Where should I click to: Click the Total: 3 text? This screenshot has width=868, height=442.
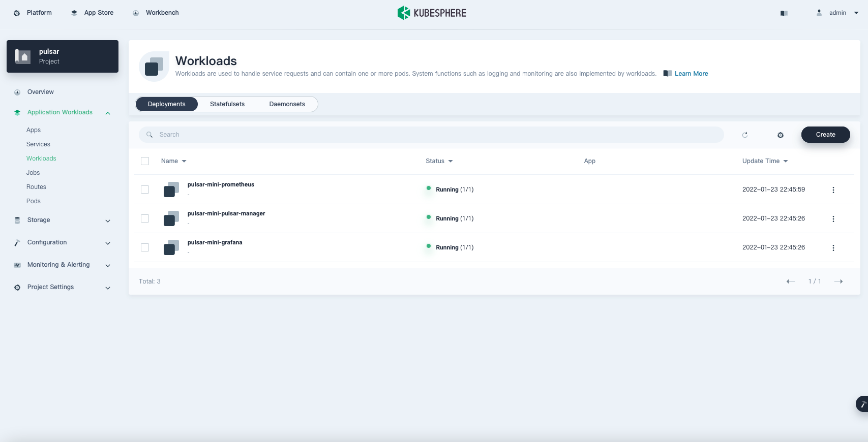coord(149,281)
